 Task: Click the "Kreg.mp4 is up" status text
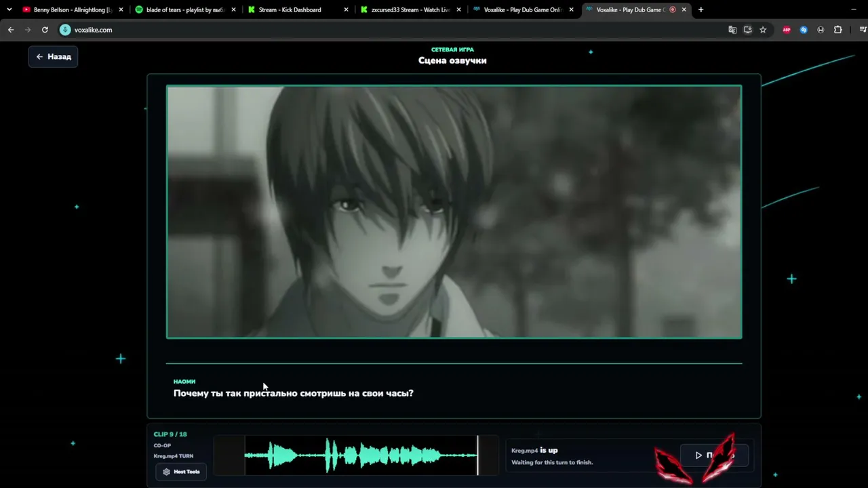click(534, 450)
